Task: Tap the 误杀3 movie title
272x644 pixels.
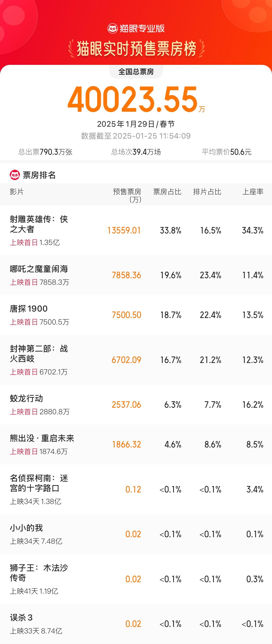Action: pyautogui.click(x=21, y=618)
